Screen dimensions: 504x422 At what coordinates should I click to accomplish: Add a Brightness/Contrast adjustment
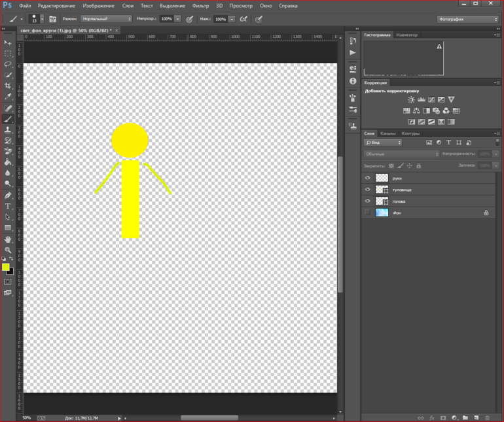coord(411,100)
